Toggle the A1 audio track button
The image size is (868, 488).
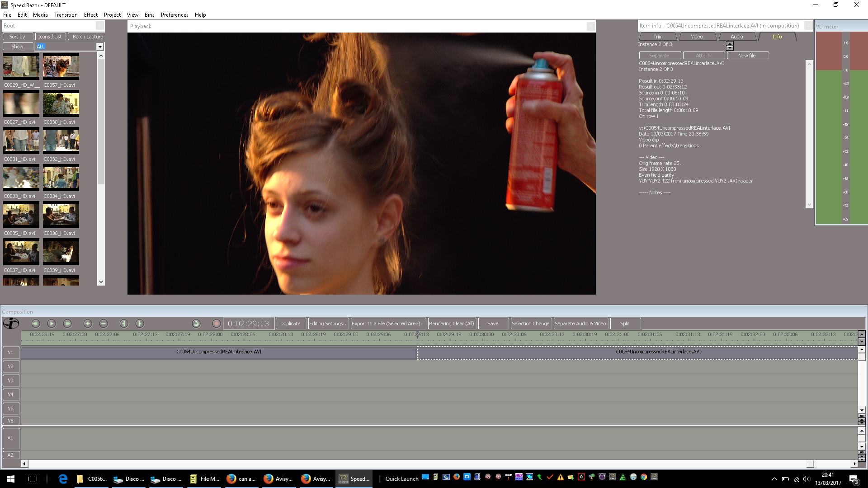[x=11, y=438]
